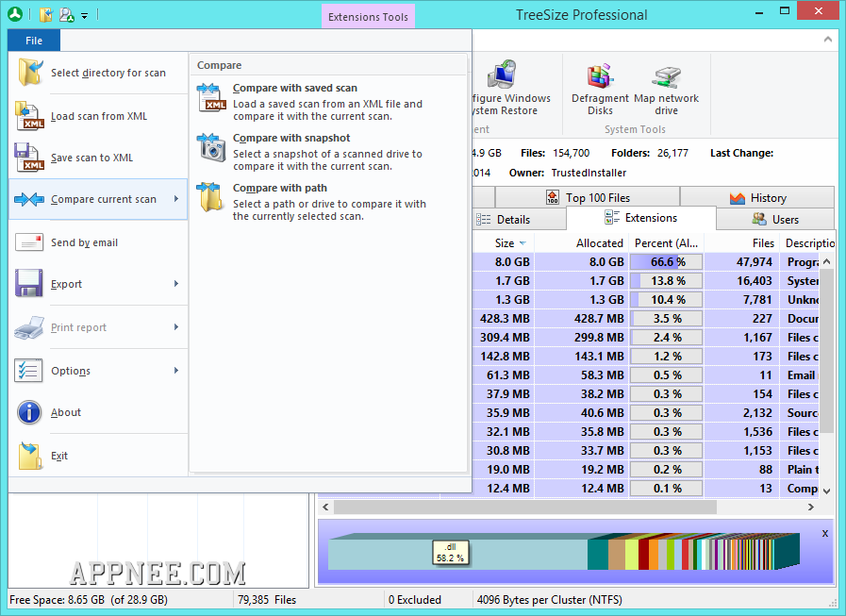Click the Send by email envelope icon
This screenshot has width=846, height=616.
pos(29,242)
